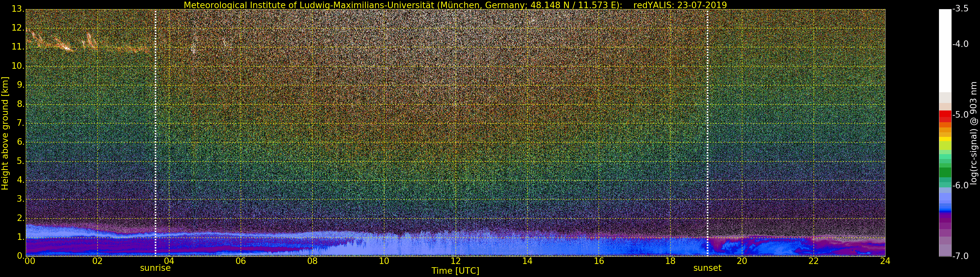The width and height of the screenshot is (980, 277).
Task: Click the '11.' height tick label
Action: pos(18,47)
